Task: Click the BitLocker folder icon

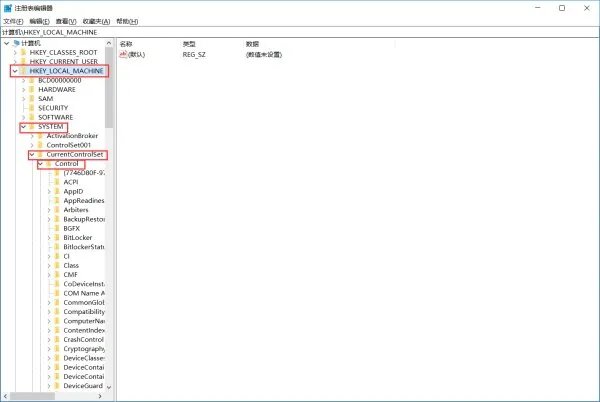Action: (57, 238)
